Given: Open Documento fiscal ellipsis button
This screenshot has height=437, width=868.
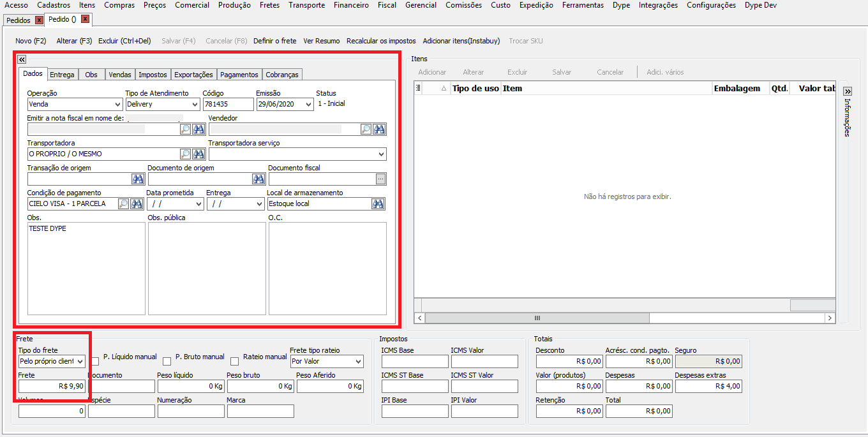Looking at the screenshot, I should point(381,179).
